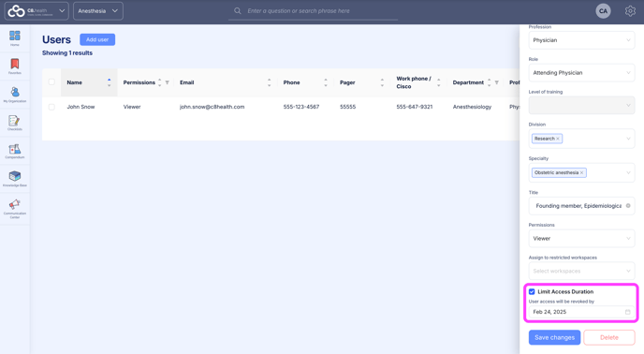This screenshot has width=644, height=354.
Task: Open the CA user avatar menu
Action: (x=603, y=11)
